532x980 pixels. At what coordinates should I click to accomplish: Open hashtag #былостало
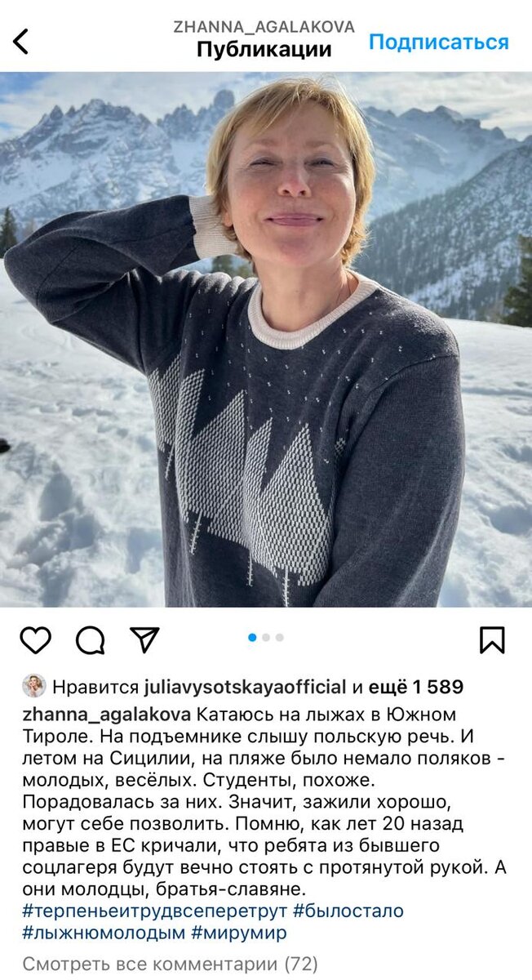pos(348,911)
